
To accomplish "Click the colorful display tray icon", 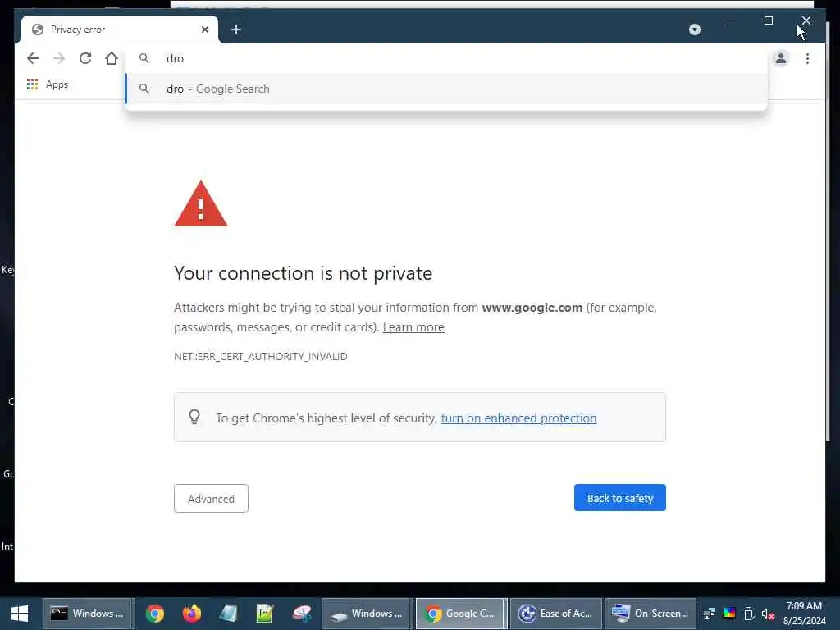I will (729, 614).
